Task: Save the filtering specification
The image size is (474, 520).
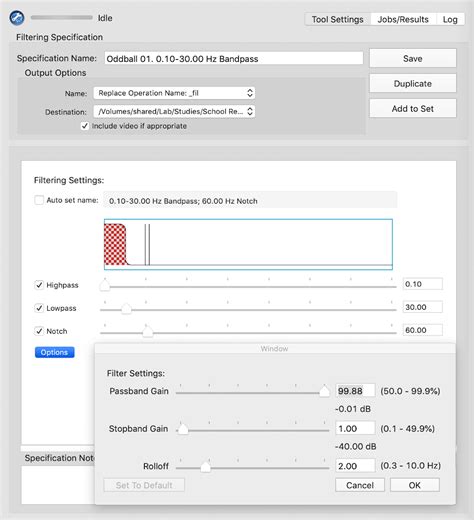Action: pos(413,58)
